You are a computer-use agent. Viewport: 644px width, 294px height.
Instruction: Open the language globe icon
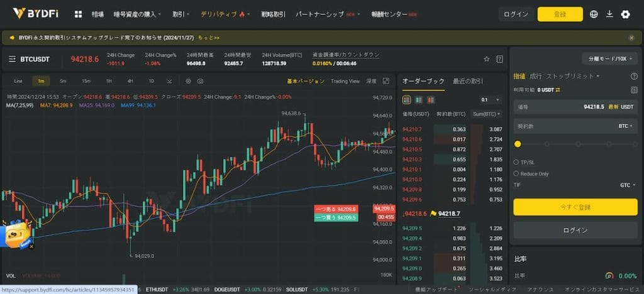[594, 14]
